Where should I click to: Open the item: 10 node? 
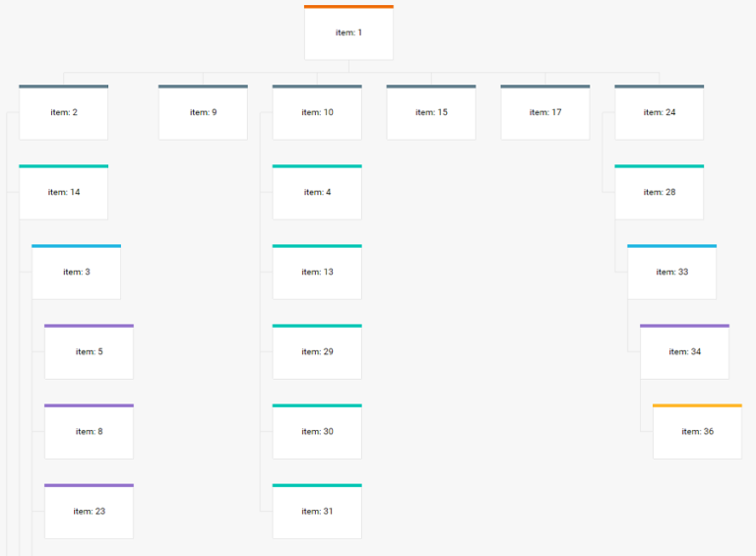click(x=317, y=112)
